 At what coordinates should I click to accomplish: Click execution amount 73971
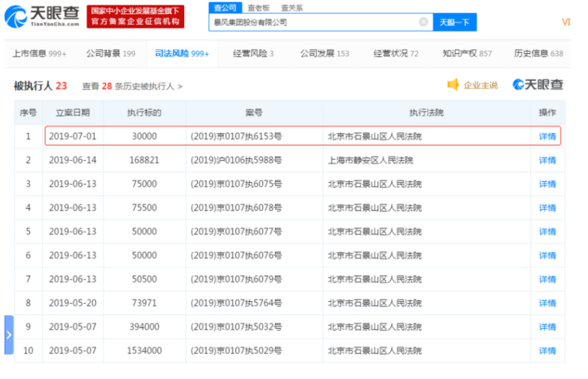pos(145,303)
